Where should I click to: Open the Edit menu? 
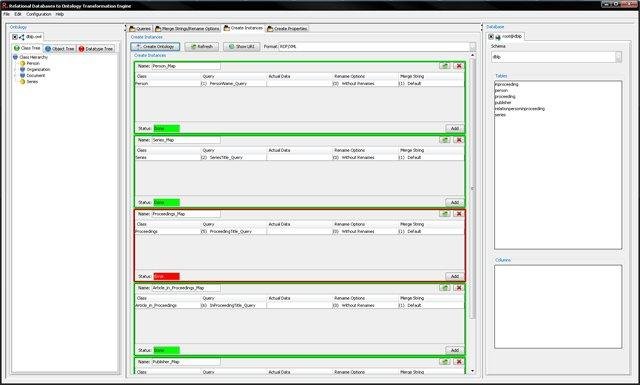(18, 14)
